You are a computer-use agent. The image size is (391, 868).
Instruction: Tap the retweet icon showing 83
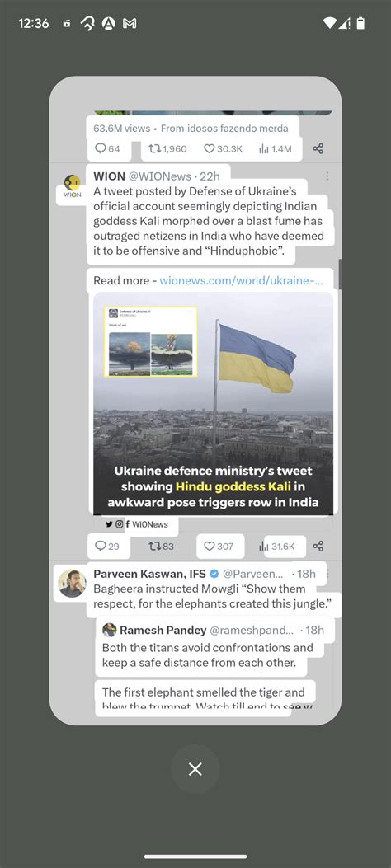[154, 546]
